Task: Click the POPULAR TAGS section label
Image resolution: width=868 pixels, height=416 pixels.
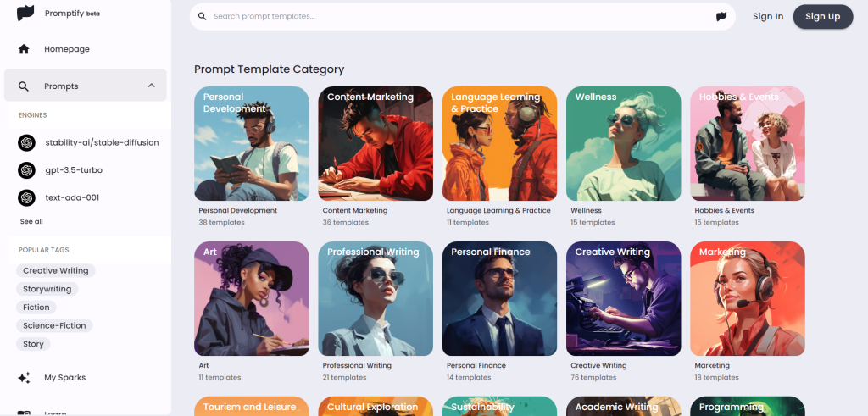Action: point(44,250)
